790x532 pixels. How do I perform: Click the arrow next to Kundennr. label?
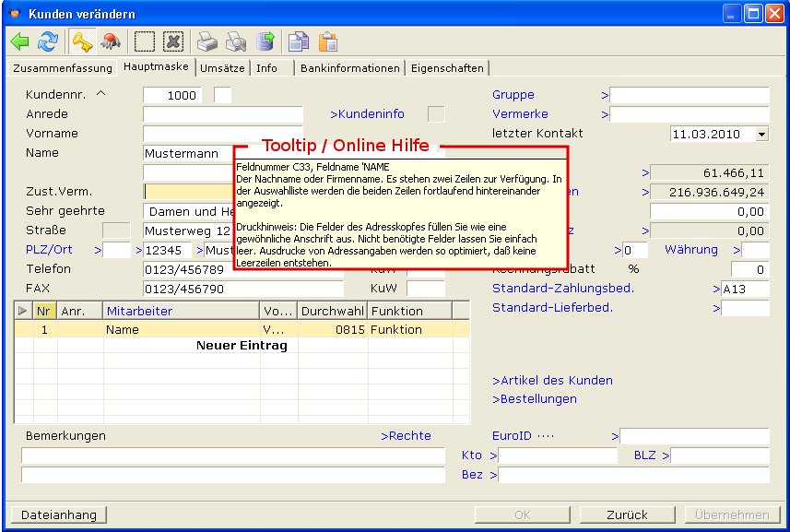101,94
